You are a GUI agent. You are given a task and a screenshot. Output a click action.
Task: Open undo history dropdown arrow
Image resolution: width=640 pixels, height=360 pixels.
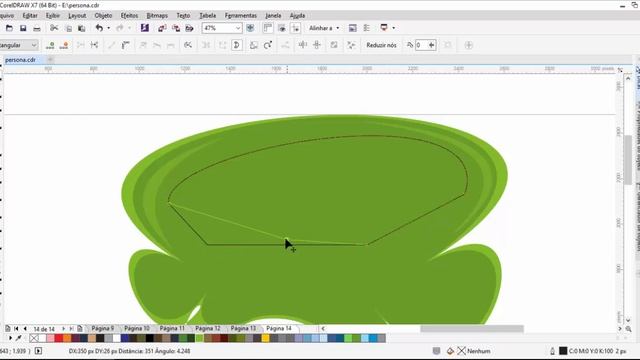tap(109, 28)
